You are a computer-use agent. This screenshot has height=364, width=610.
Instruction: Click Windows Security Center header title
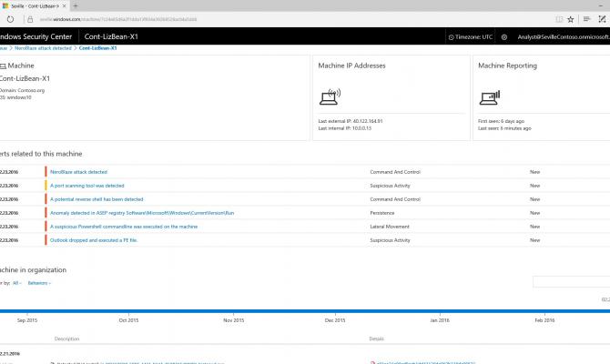[x=36, y=36]
